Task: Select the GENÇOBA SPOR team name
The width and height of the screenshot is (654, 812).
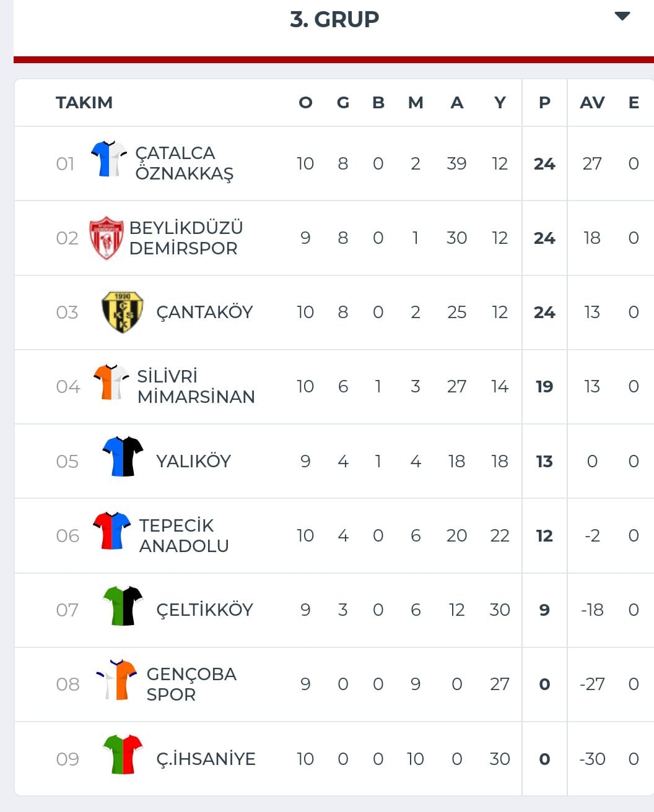Action: pyautogui.click(x=191, y=684)
